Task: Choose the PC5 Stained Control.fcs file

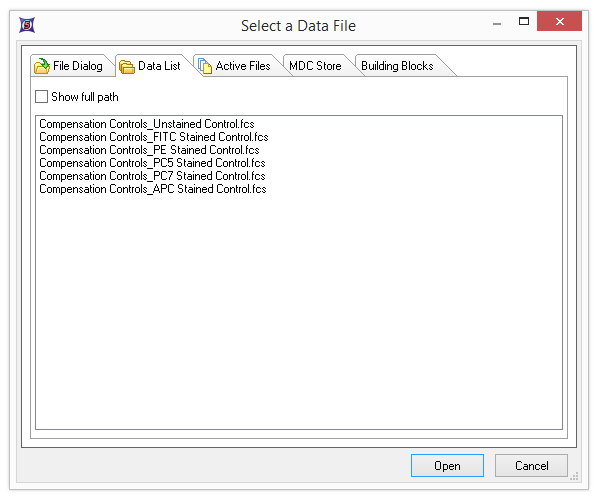Action: (x=152, y=163)
